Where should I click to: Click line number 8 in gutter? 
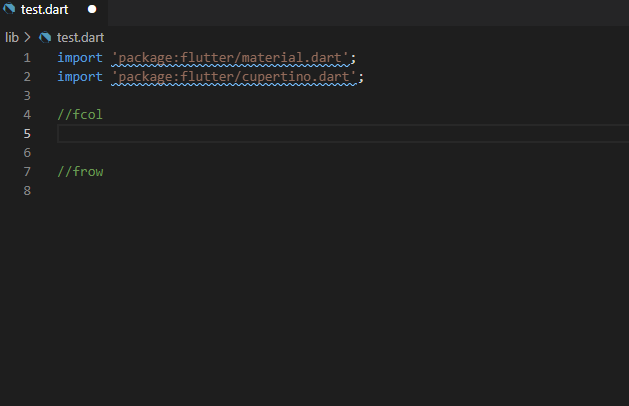(x=27, y=191)
